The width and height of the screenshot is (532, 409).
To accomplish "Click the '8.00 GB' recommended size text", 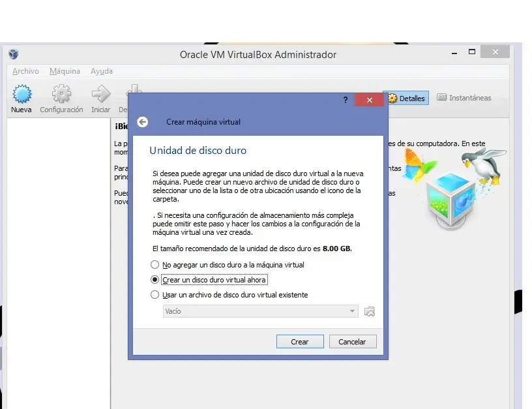I will 336,249.
